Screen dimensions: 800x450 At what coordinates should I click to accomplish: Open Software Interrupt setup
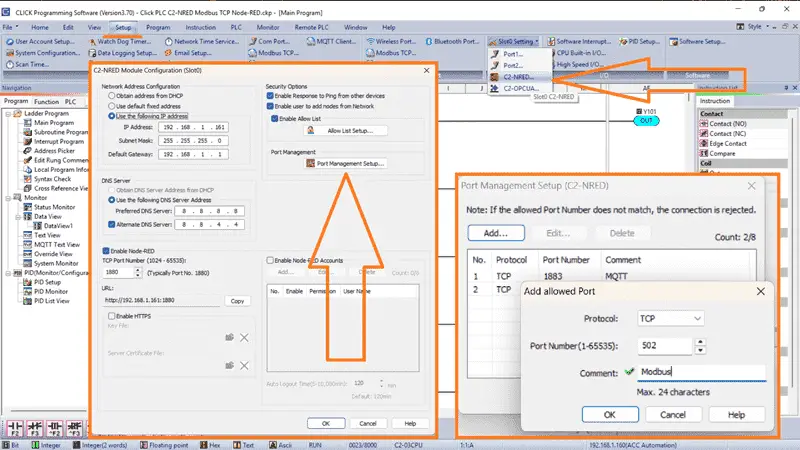[579, 41]
